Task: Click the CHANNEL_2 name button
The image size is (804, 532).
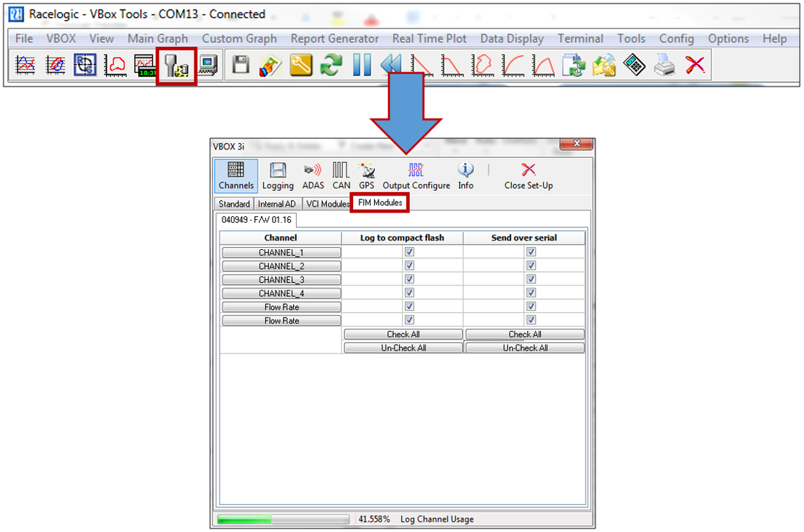Action: 281,266
